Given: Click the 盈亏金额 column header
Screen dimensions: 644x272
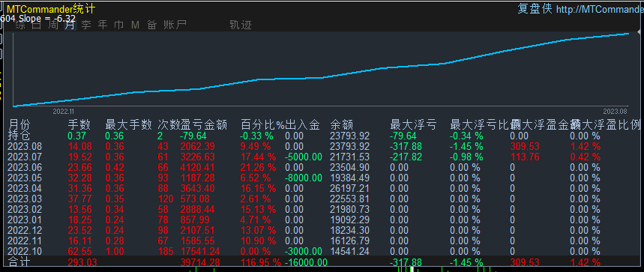Looking at the screenshot, I should (204, 124).
